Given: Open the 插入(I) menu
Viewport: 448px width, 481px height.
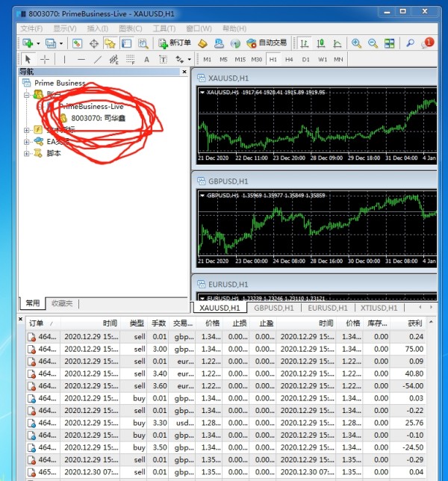Looking at the screenshot, I should (x=98, y=28).
